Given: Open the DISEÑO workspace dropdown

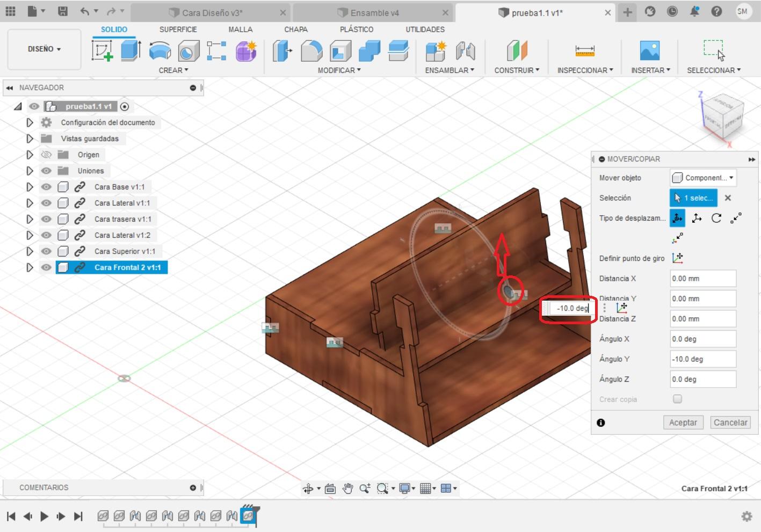Looking at the screenshot, I should tap(44, 49).
